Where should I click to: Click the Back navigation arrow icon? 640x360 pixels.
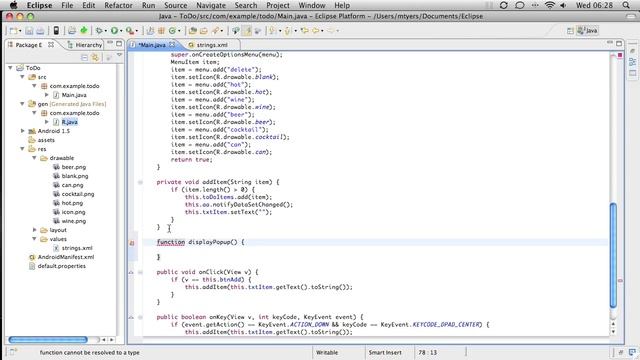316,31
